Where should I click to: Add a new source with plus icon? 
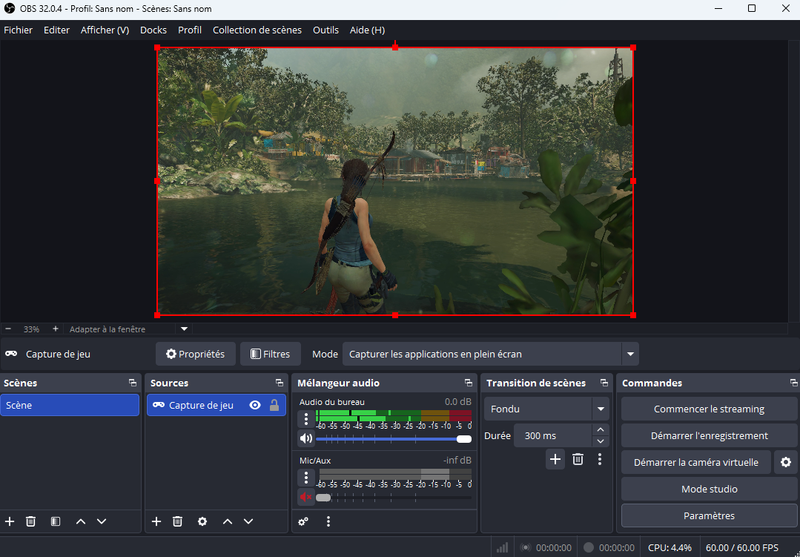[157, 521]
